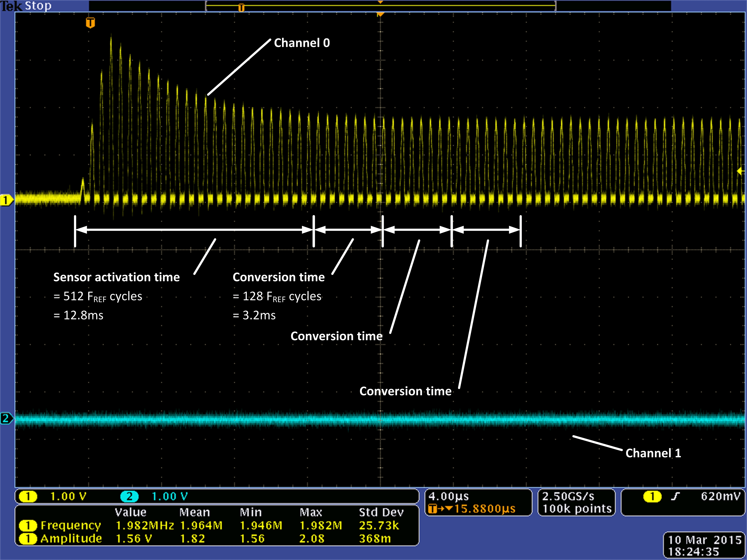
Task: Click the orange T marker in the overview bar
Action: [241, 7]
